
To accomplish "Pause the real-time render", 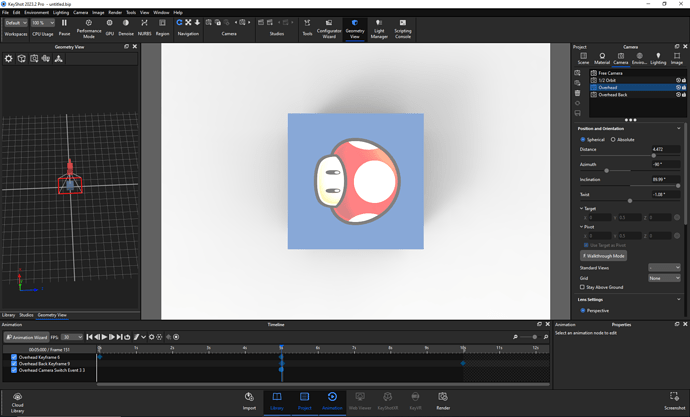I will tap(64, 27).
